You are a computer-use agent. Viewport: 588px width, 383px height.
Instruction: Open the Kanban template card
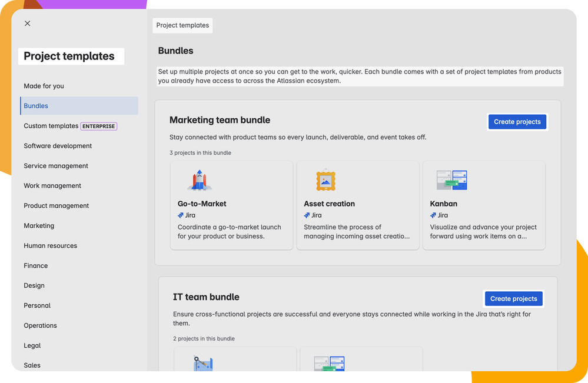(484, 205)
